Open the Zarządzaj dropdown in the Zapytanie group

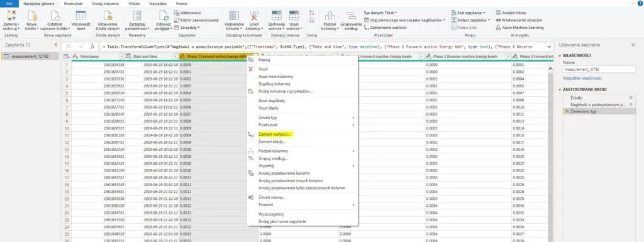tap(187, 28)
